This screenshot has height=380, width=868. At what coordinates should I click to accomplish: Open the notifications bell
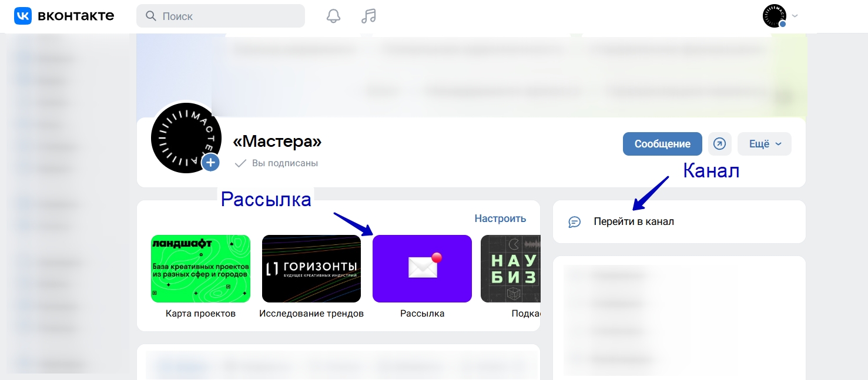(x=333, y=16)
